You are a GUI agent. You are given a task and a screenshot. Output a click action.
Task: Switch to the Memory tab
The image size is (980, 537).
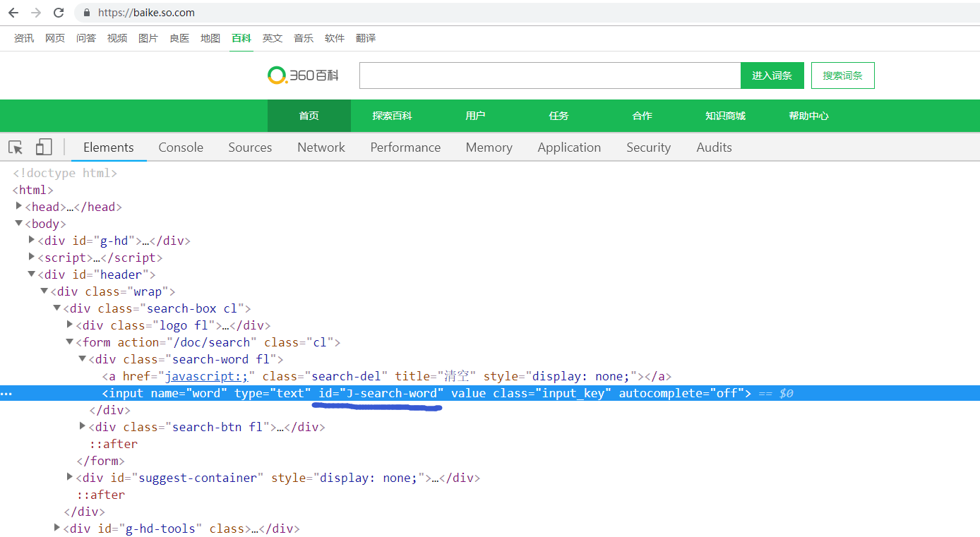point(489,147)
